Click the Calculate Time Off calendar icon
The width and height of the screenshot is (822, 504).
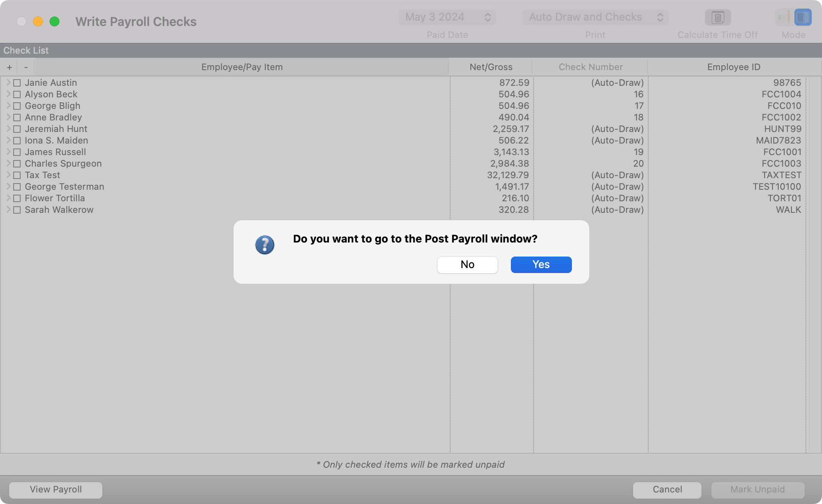(x=718, y=17)
